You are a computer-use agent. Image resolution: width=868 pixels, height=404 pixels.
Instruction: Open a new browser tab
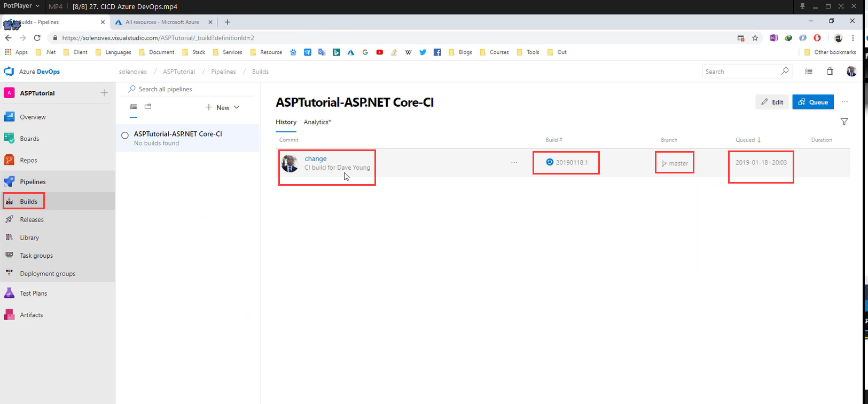[x=228, y=22]
